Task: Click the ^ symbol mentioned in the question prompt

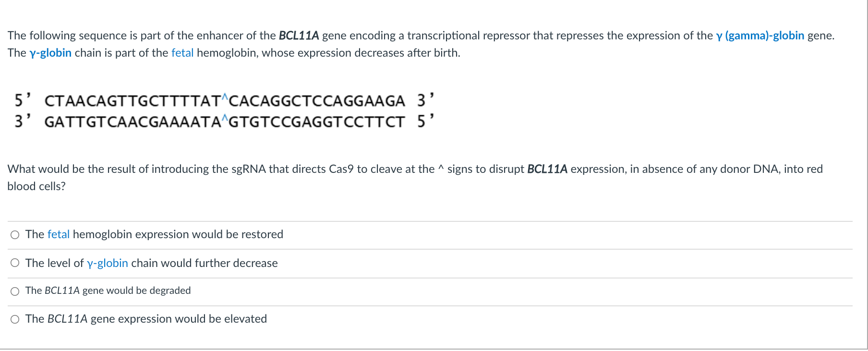Action: (x=441, y=169)
